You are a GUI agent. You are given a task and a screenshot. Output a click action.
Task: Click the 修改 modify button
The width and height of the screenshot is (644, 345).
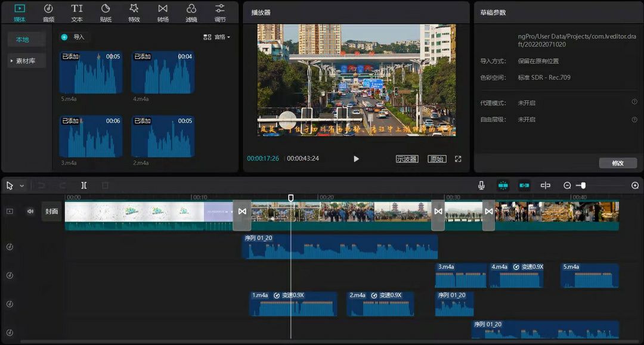pos(618,163)
